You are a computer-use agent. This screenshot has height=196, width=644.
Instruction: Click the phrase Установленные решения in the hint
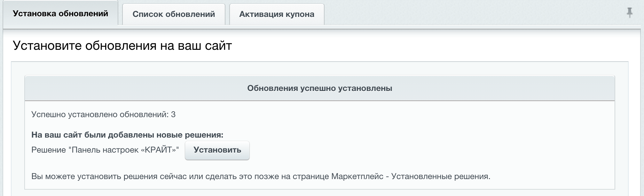[x=441, y=176]
